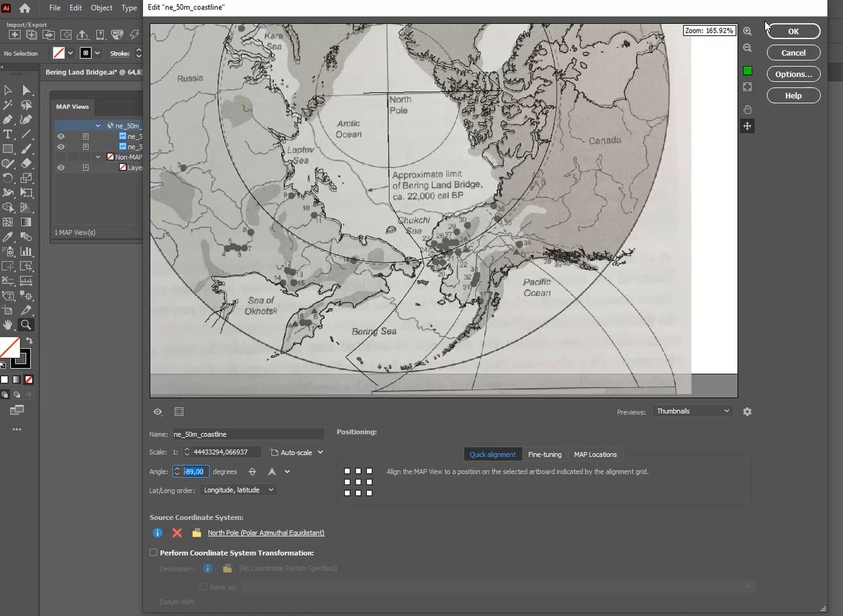Hide the first ne_5 layer with its eye toggle
The width and height of the screenshot is (843, 616).
(x=61, y=136)
